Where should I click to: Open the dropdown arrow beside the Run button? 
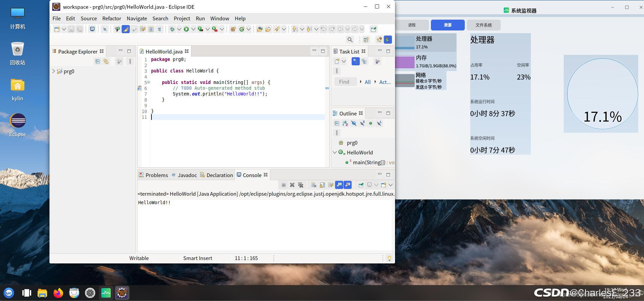point(193,29)
